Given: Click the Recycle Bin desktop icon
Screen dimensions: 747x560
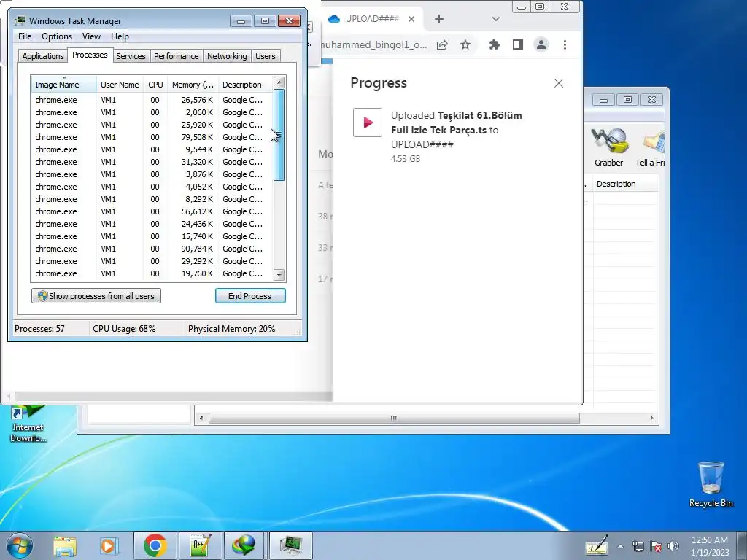Looking at the screenshot, I should pyautogui.click(x=711, y=484).
